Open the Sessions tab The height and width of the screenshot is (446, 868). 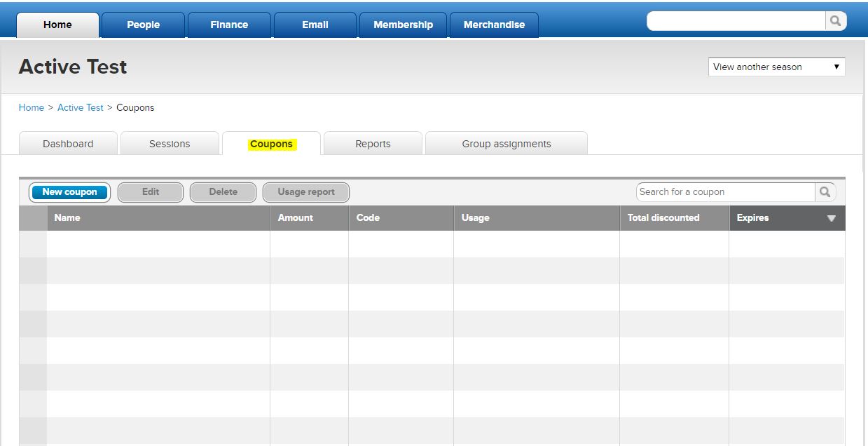170,144
